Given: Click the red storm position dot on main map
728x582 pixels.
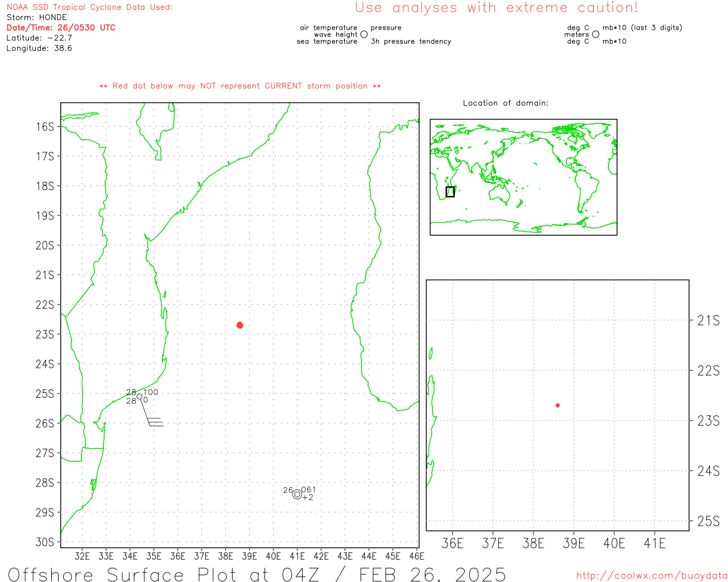Looking at the screenshot, I should coord(240,325).
